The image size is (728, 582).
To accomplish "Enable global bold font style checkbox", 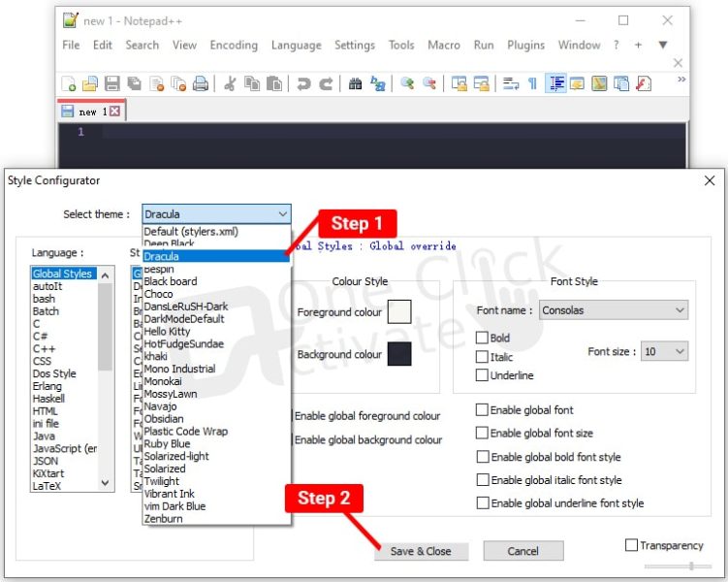I will [x=483, y=457].
